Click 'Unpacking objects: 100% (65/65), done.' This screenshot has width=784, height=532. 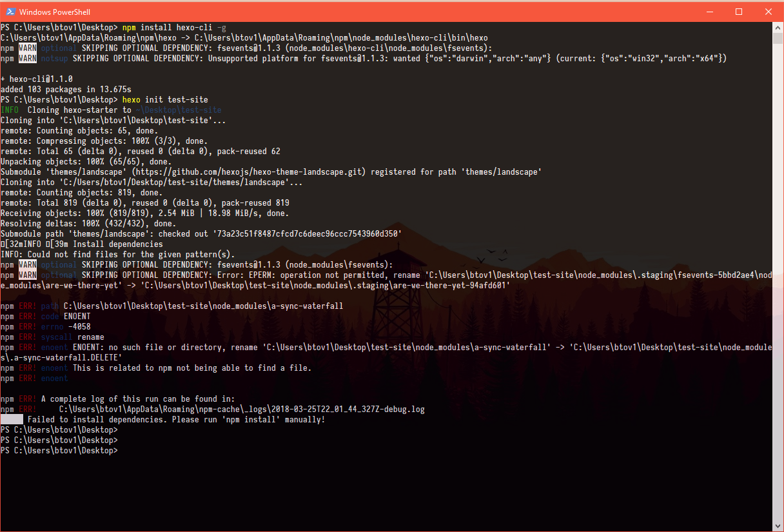(86, 162)
